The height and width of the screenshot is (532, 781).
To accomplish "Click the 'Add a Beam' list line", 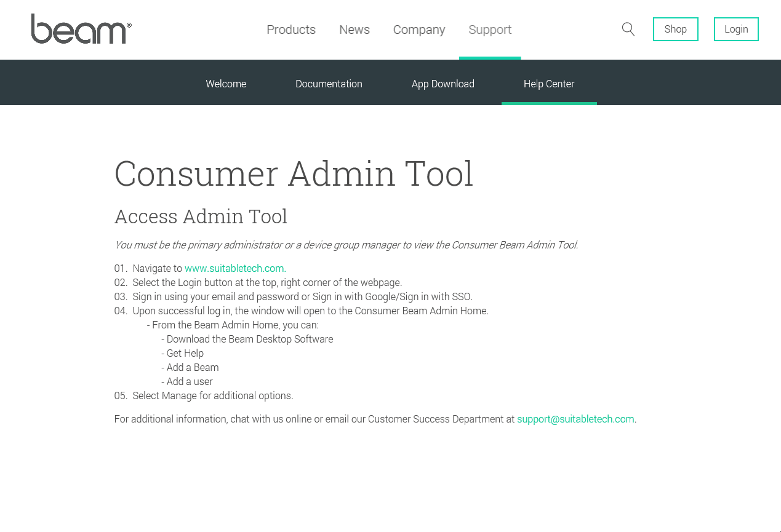I will click(190, 367).
